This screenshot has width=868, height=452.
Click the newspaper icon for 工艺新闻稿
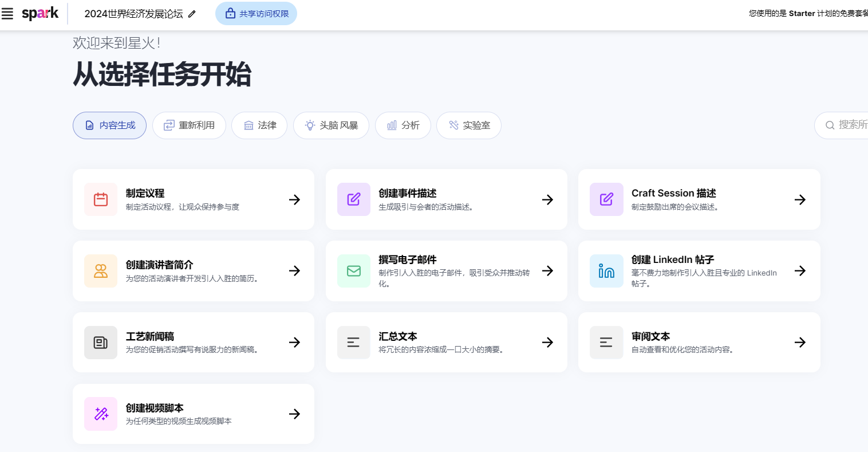point(101,343)
